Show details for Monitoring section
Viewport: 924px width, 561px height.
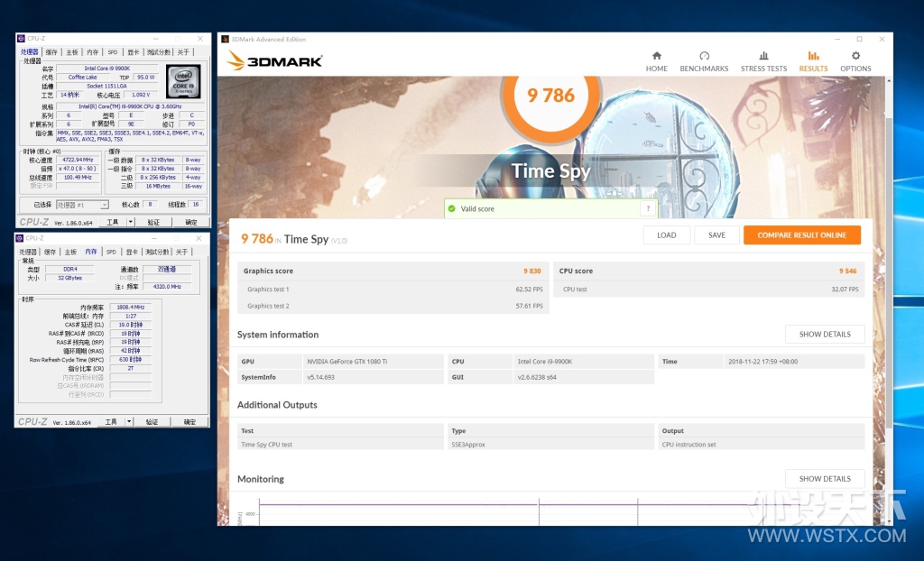tap(825, 479)
